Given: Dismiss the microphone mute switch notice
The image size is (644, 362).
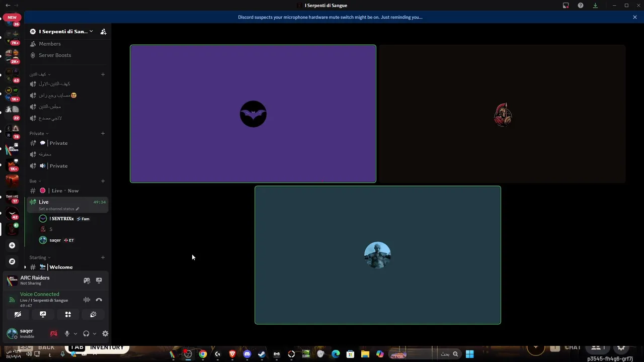Looking at the screenshot, I should click(x=635, y=17).
